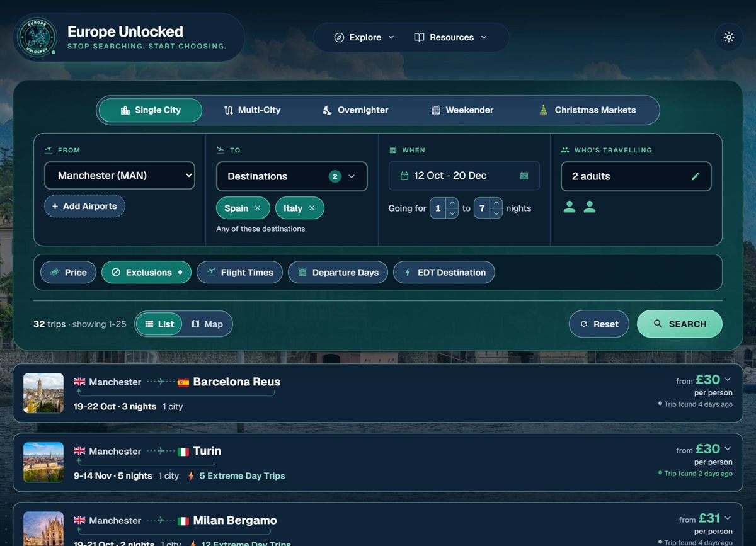Open the Departure Days filter
The width and height of the screenshot is (756, 546).
[x=338, y=273]
